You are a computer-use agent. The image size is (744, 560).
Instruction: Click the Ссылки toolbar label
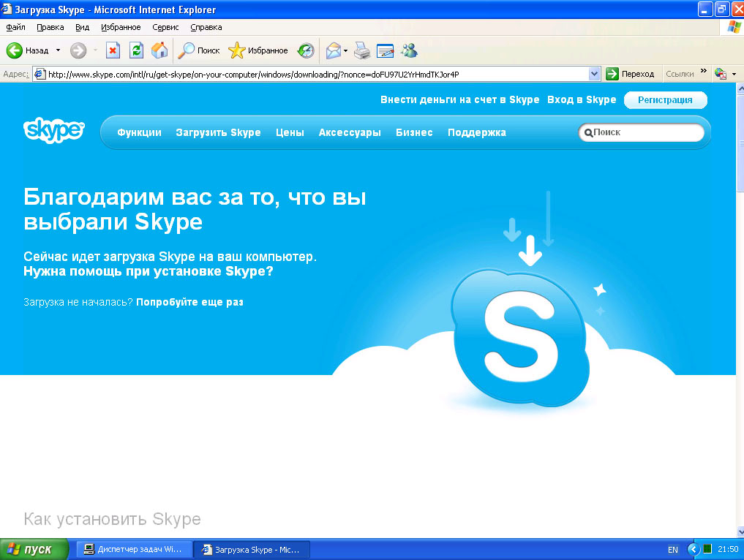(680, 74)
